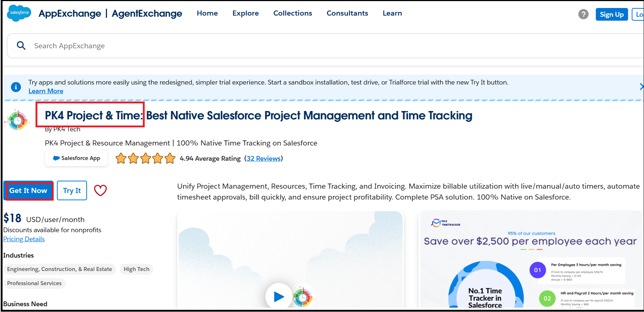644x312 pixels.
Task: Click the 'Industries' heading
Action: coord(18,255)
